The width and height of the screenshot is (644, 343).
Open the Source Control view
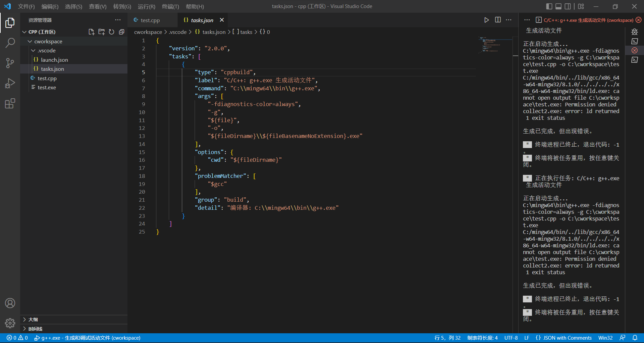10,63
